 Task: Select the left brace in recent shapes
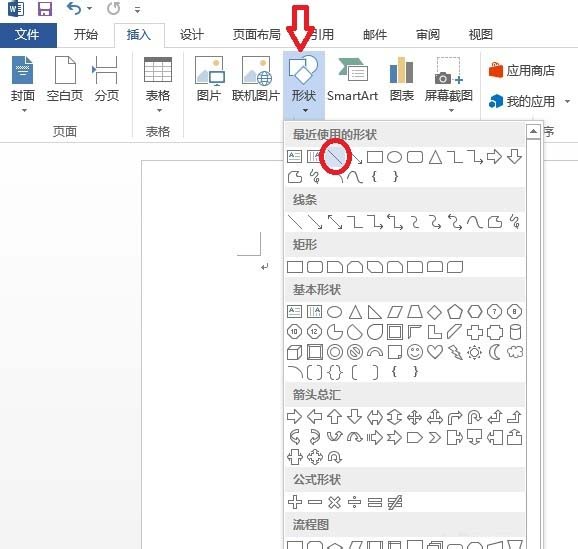[374, 177]
